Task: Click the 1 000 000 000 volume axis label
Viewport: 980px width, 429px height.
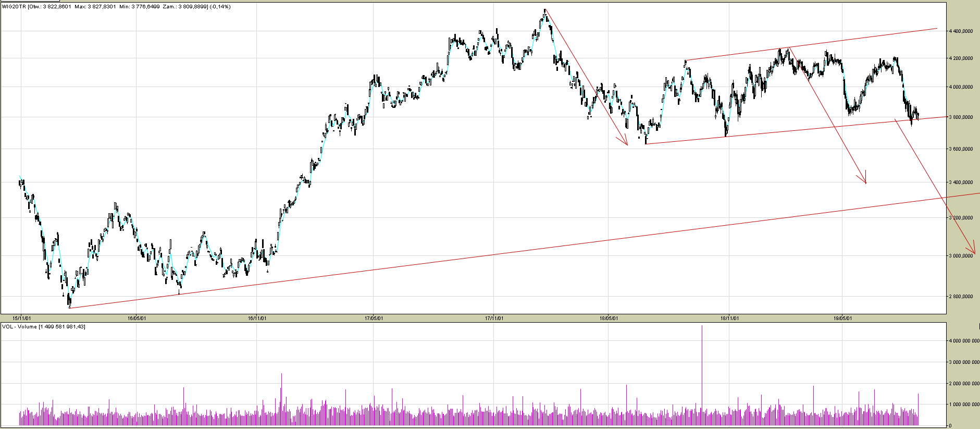Action: tap(964, 405)
